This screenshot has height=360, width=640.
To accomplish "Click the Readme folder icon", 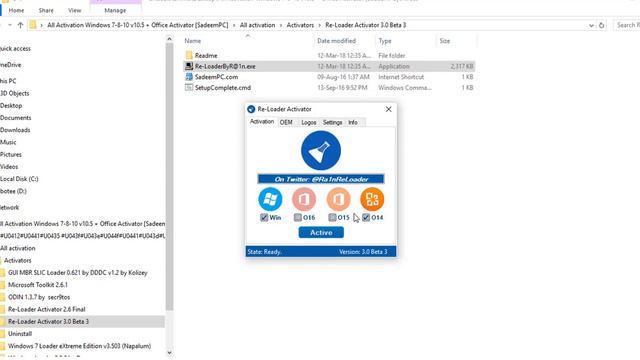I will click(x=189, y=55).
